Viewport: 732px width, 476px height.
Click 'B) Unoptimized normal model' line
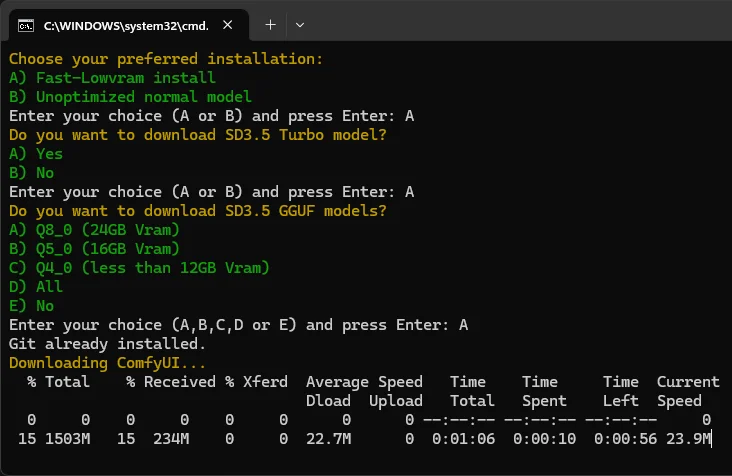click(x=130, y=97)
